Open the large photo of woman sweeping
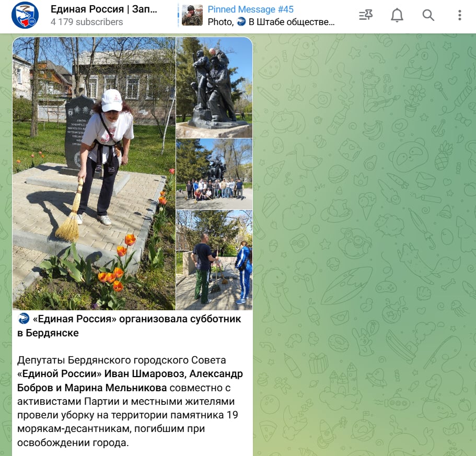 click(94, 173)
